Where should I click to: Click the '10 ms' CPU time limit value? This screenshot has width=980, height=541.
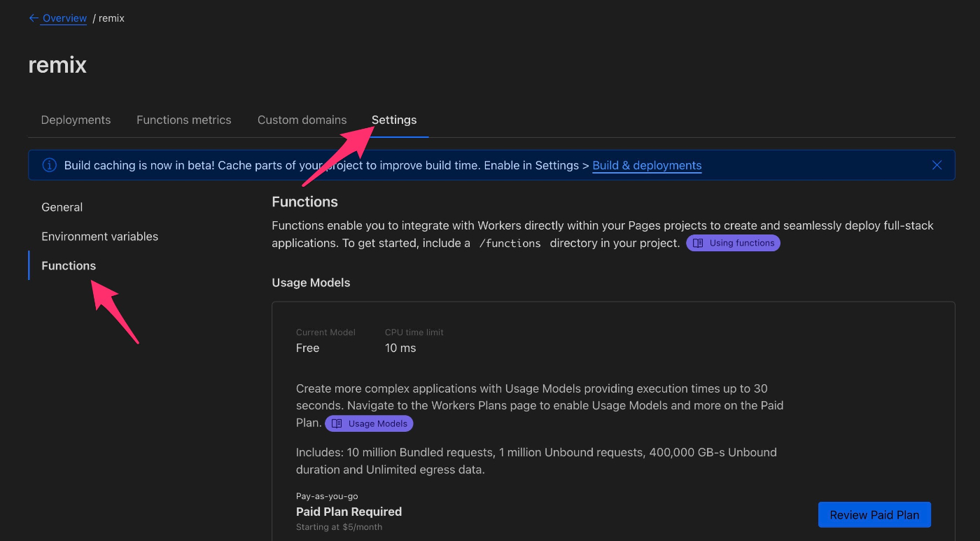pos(400,348)
